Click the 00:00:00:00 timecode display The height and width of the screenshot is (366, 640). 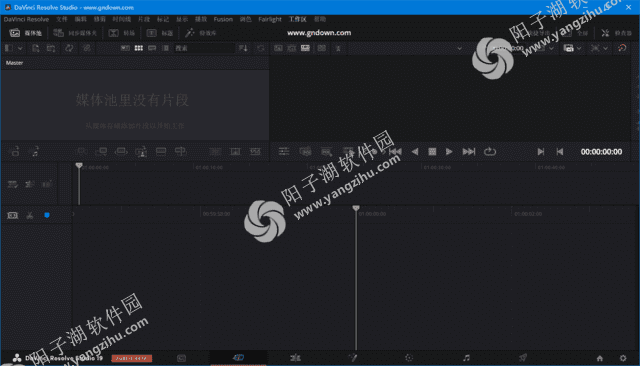(x=601, y=152)
